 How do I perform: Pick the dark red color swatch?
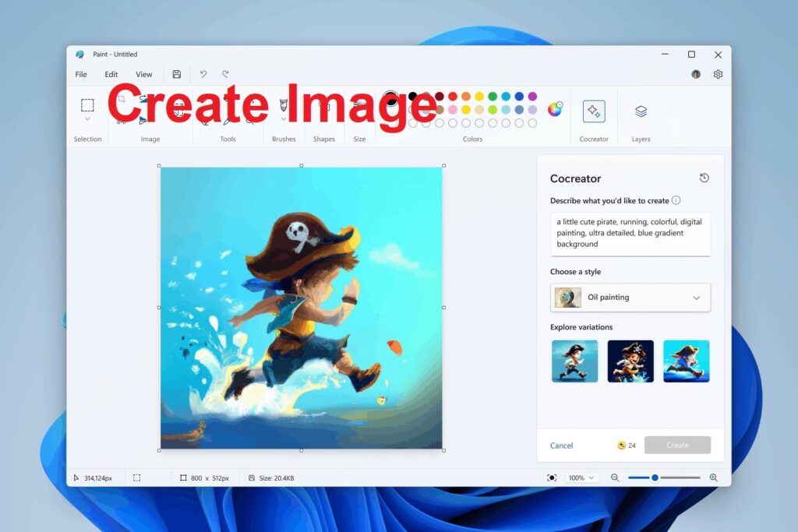pyautogui.click(x=440, y=96)
